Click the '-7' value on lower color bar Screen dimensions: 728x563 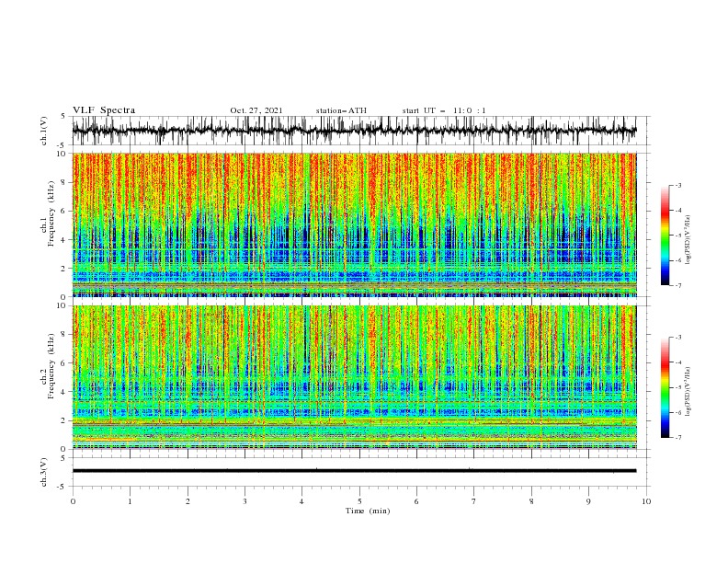pyautogui.click(x=677, y=438)
